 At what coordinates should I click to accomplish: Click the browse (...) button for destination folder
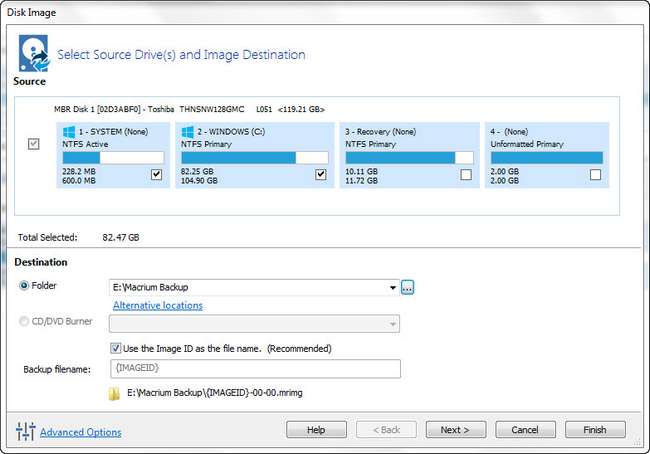[x=407, y=288]
